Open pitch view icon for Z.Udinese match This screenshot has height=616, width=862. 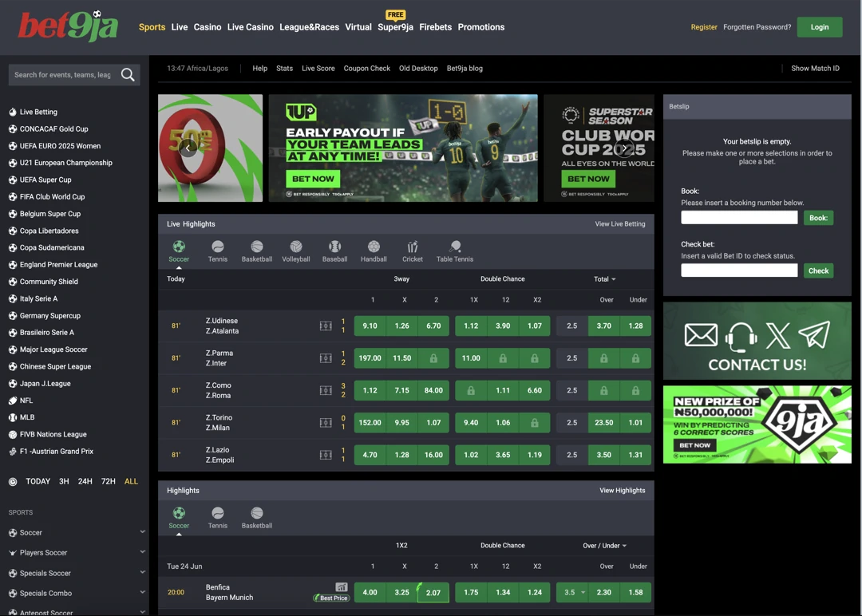tap(326, 326)
